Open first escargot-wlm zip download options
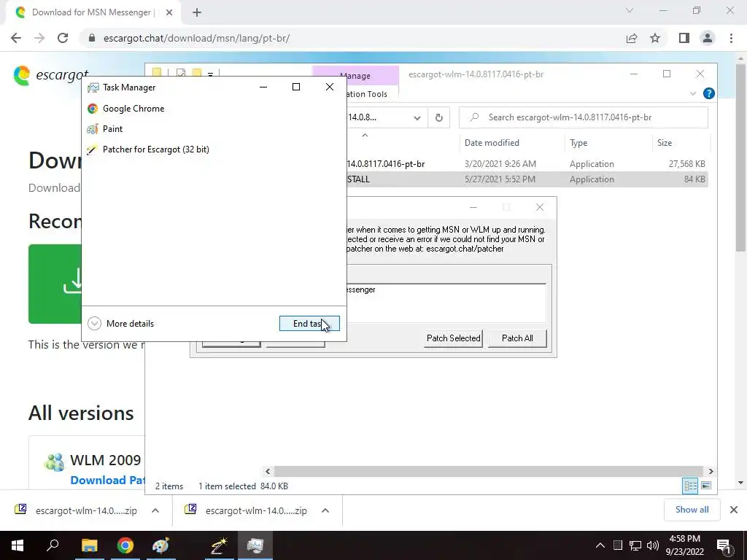747x560 pixels. click(x=155, y=510)
